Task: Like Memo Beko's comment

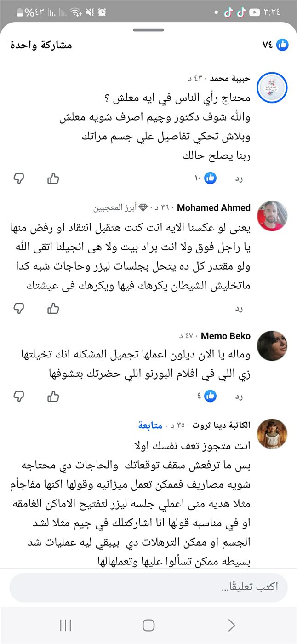Action: coord(53,395)
